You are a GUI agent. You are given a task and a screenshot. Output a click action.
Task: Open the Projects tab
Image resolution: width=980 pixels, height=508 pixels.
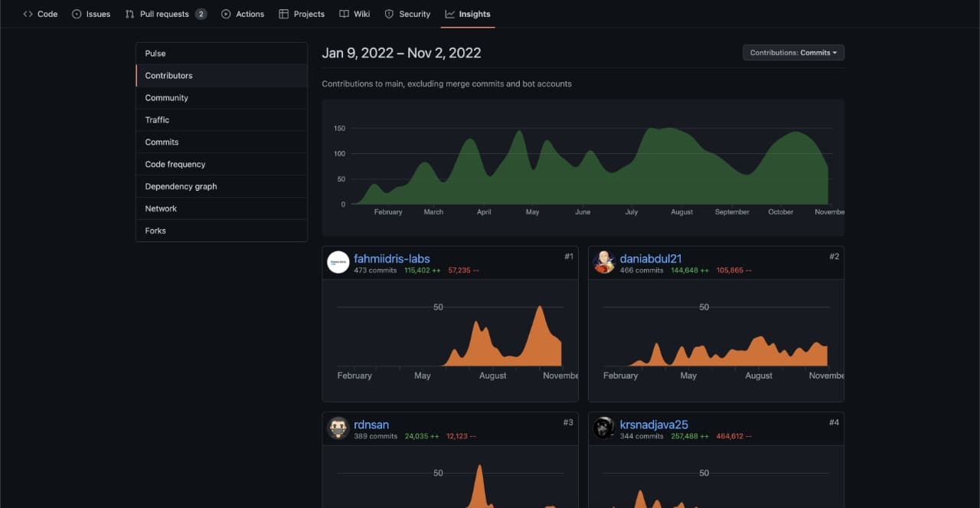302,14
